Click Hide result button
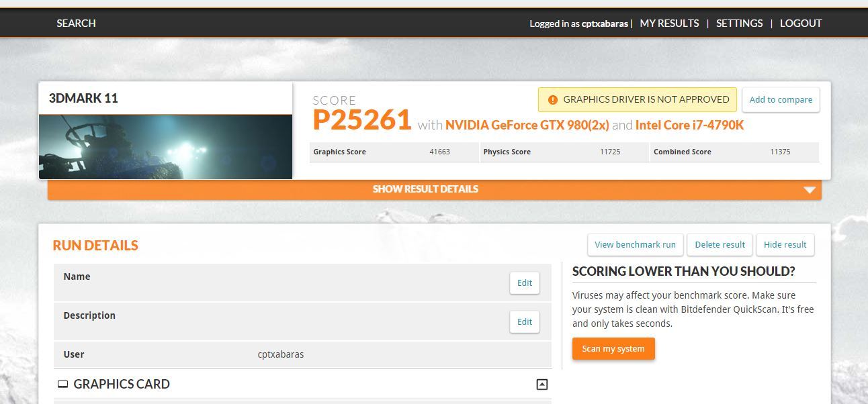868x404 pixels. click(x=785, y=244)
